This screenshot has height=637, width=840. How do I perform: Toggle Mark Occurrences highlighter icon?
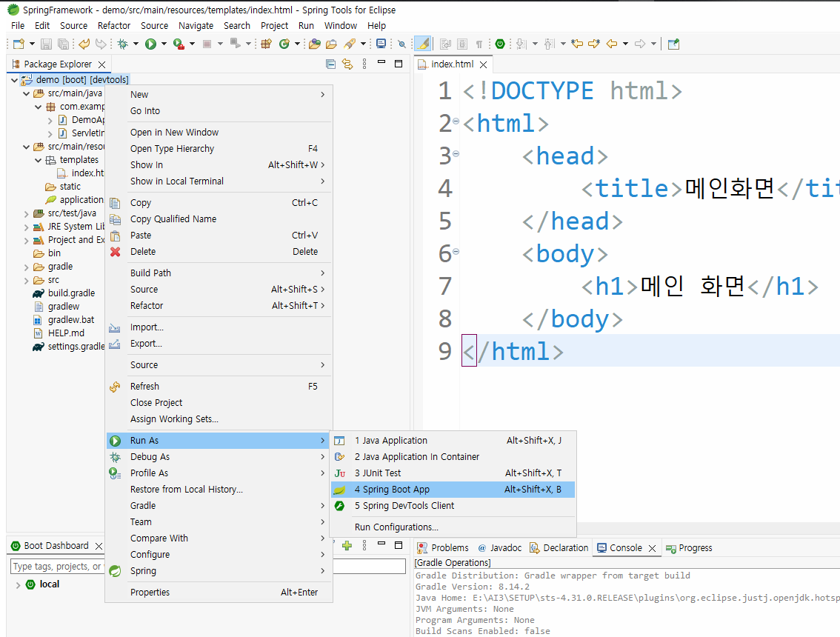tap(423, 44)
